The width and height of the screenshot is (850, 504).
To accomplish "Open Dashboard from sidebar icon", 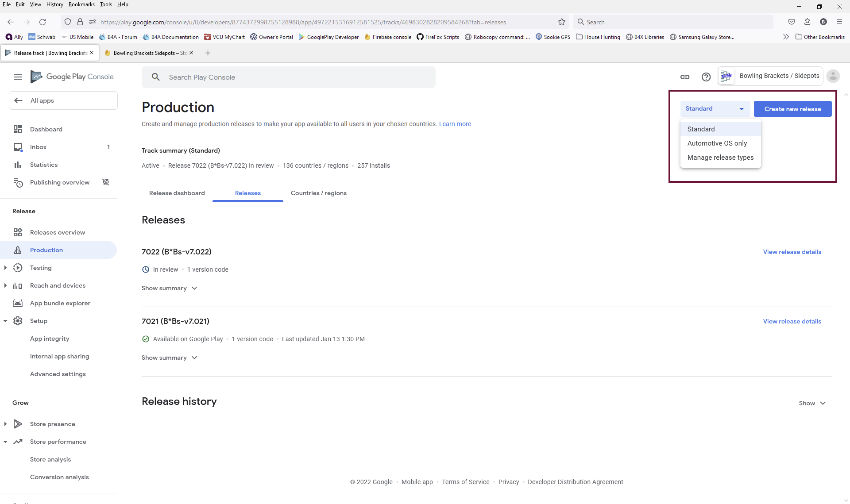I will 18,129.
